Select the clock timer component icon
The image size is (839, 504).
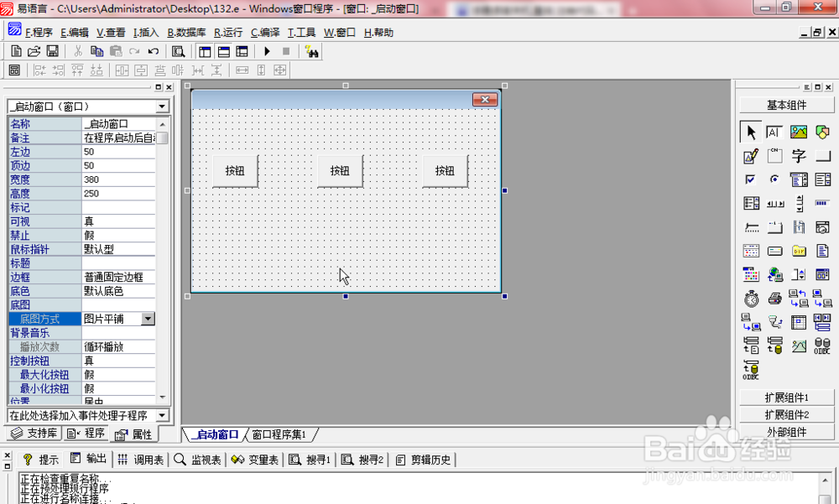pyautogui.click(x=751, y=299)
